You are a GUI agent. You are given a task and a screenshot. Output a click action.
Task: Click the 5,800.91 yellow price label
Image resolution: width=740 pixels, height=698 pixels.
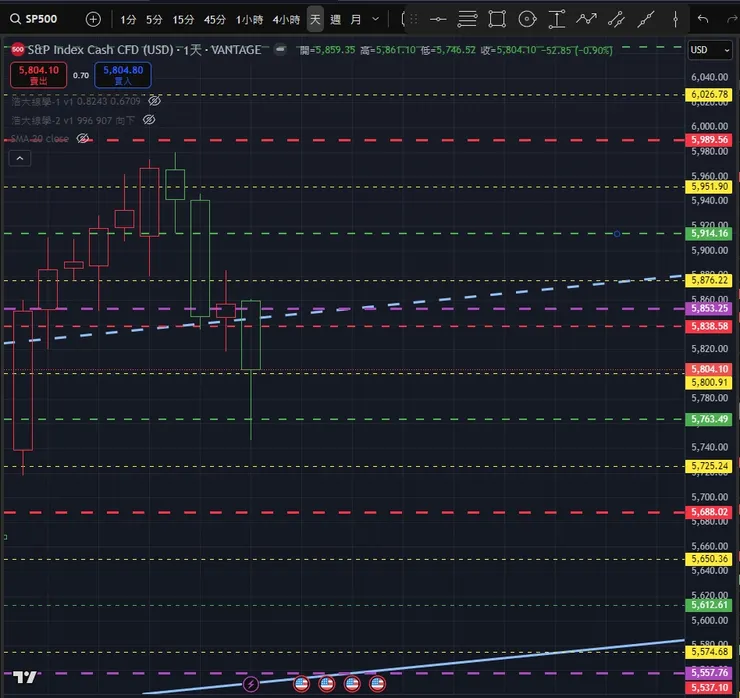[709, 382]
